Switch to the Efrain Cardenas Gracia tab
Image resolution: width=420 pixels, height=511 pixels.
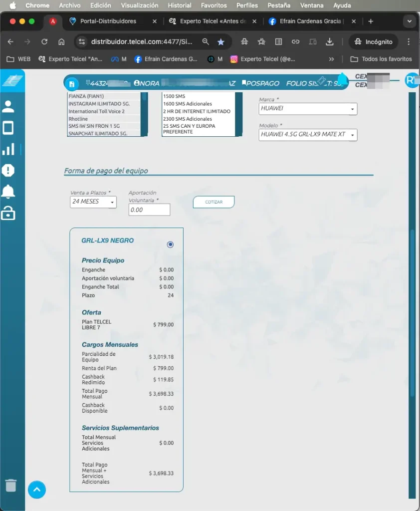(312, 21)
